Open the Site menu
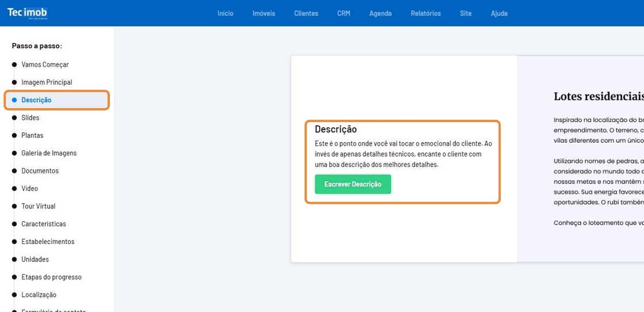Screen dimensions: 644x312 (466, 13)
